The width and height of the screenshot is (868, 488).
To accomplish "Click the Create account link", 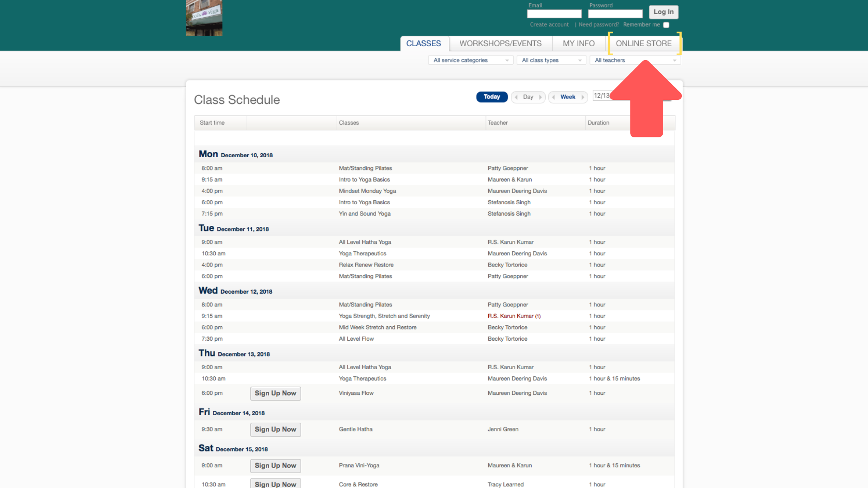I will 549,25.
